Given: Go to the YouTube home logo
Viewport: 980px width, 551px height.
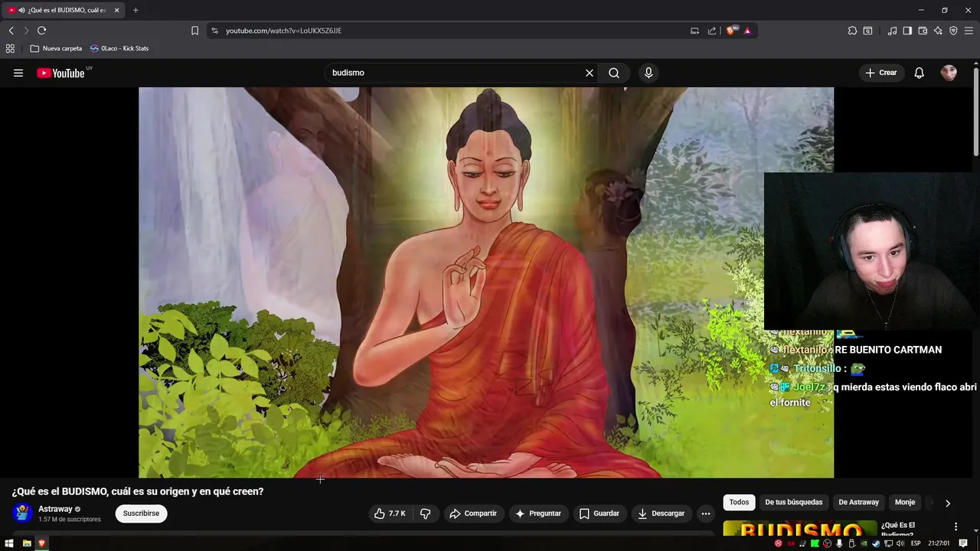Looking at the screenshot, I should tap(60, 73).
